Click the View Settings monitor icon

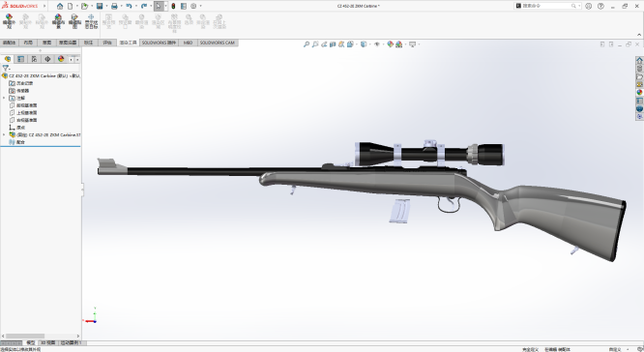pos(412,44)
